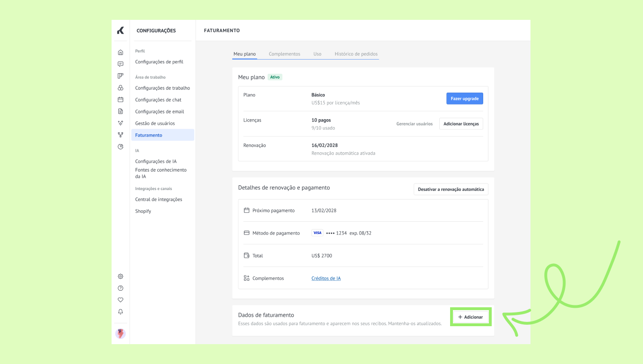Open the calendar icon in sidebar

[x=121, y=99]
